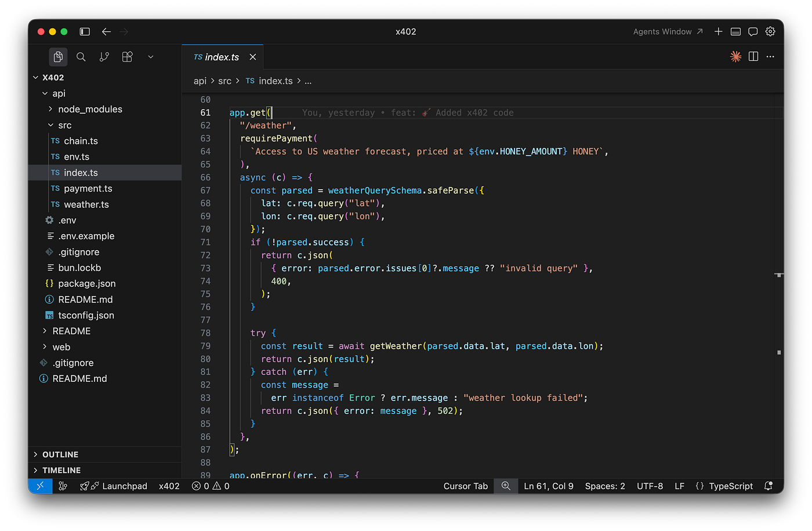Click the zoom magnifier in status bar
The width and height of the screenshot is (812, 531).
click(506, 486)
